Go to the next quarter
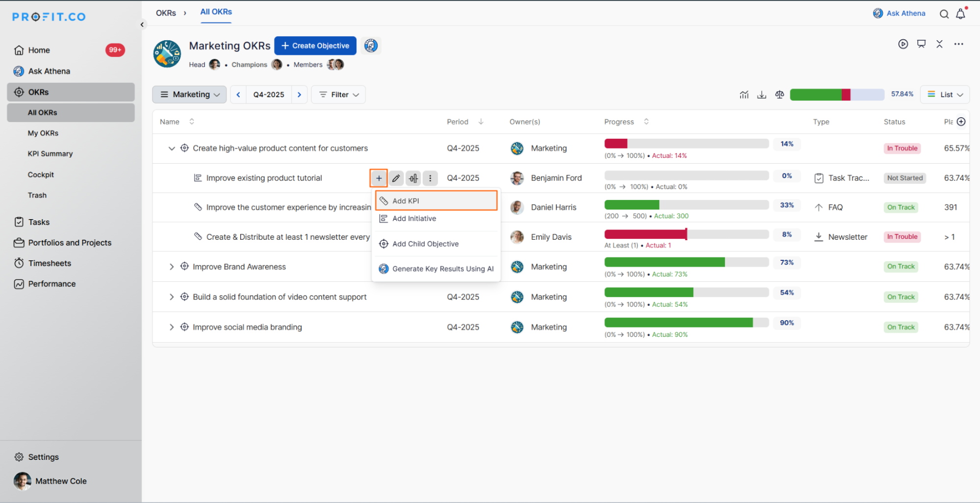This screenshot has height=503, width=980. (x=299, y=95)
